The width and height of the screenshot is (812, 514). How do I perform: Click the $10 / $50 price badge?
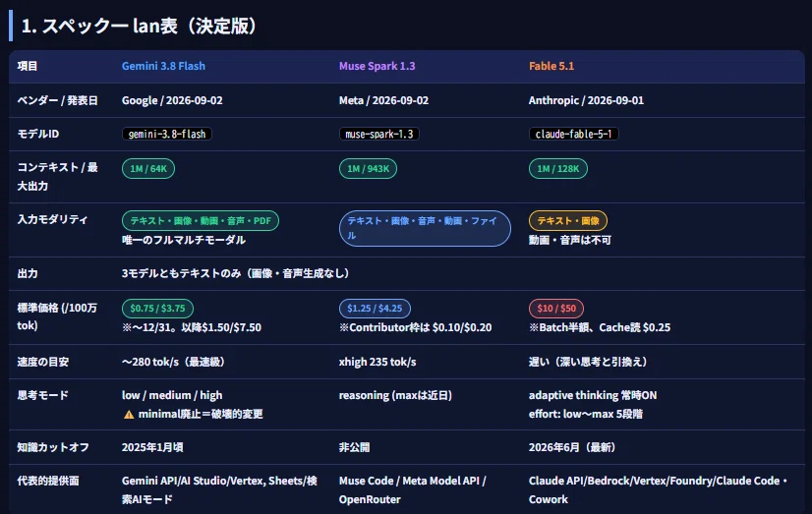556,309
